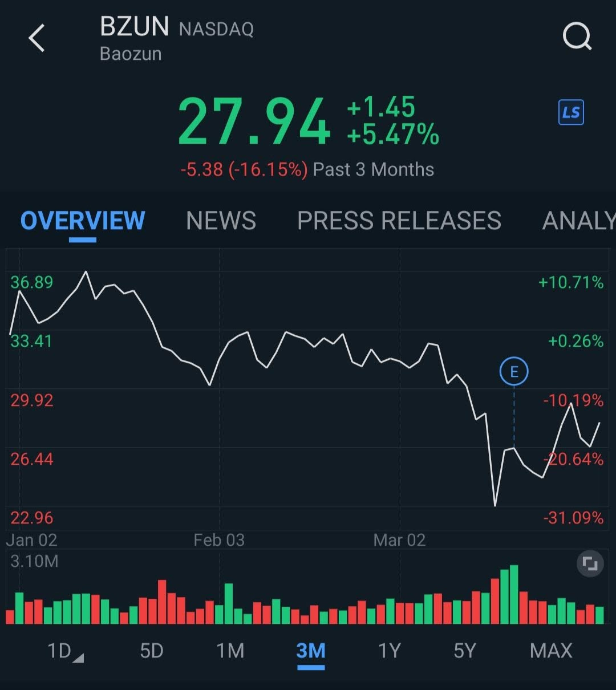
Task: Select the 3M chart range
Action: point(311,651)
